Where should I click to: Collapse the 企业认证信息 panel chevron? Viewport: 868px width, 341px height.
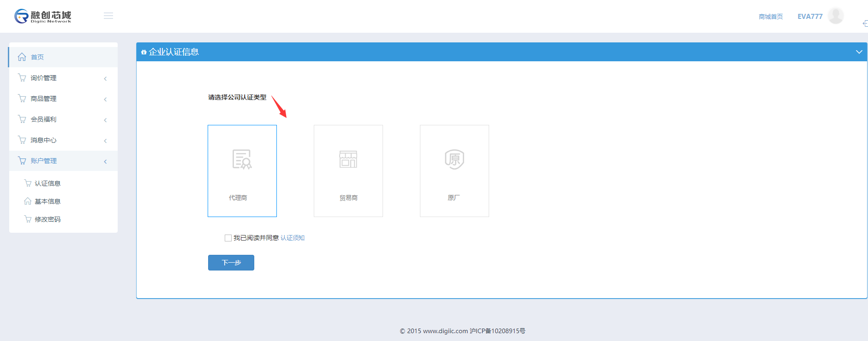859,52
